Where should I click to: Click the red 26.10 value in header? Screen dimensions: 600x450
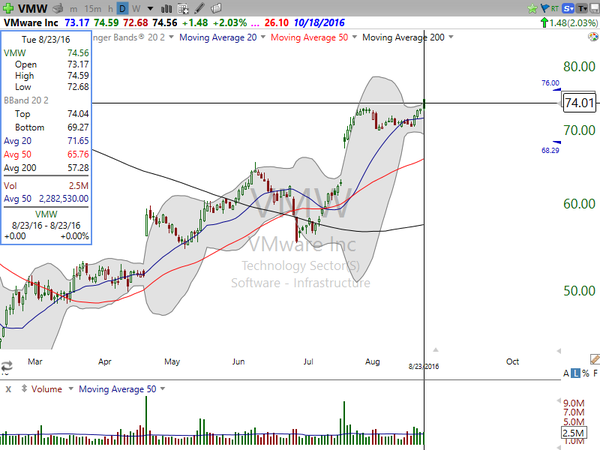276,23
